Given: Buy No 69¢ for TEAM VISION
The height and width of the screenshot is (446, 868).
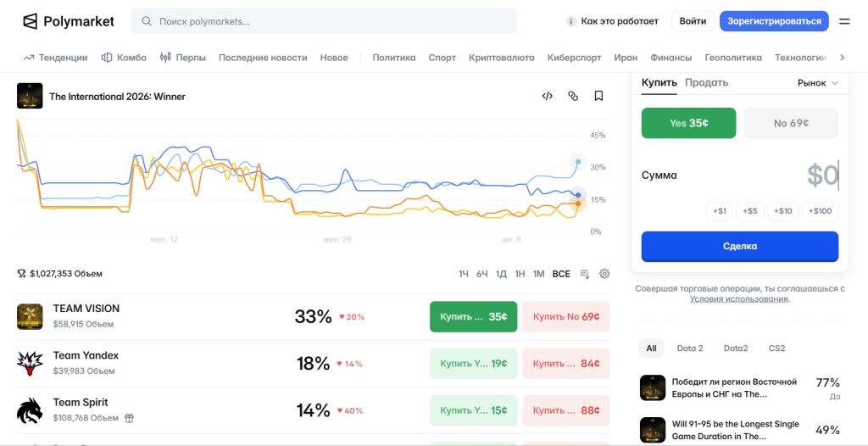Looking at the screenshot, I should (x=566, y=317).
